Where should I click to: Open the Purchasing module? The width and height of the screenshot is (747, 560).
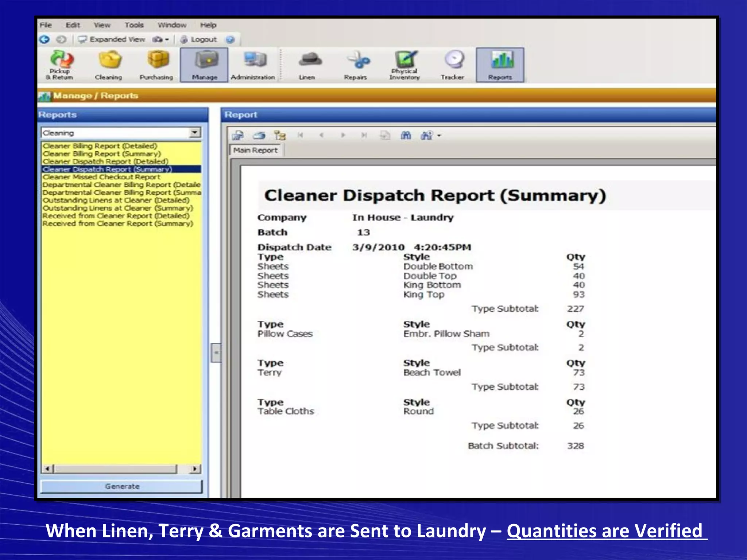pyautogui.click(x=156, y=65)
